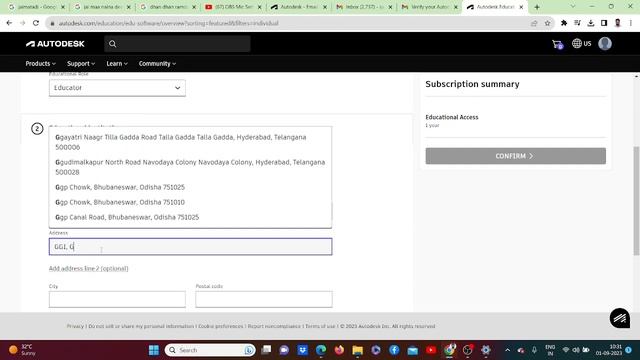
Task: Open Dropbox from the taskbar
Action: point(302,350)
